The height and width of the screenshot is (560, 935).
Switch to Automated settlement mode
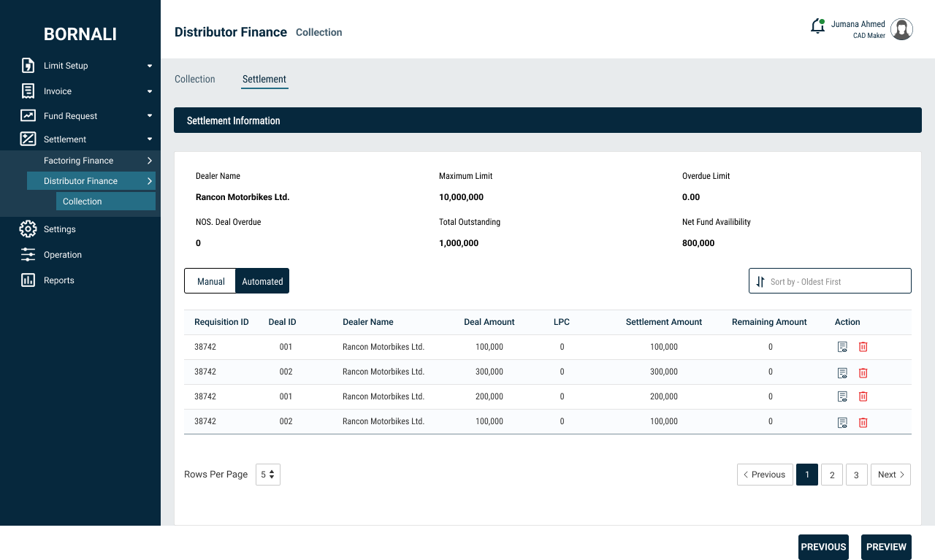[262, 281]
